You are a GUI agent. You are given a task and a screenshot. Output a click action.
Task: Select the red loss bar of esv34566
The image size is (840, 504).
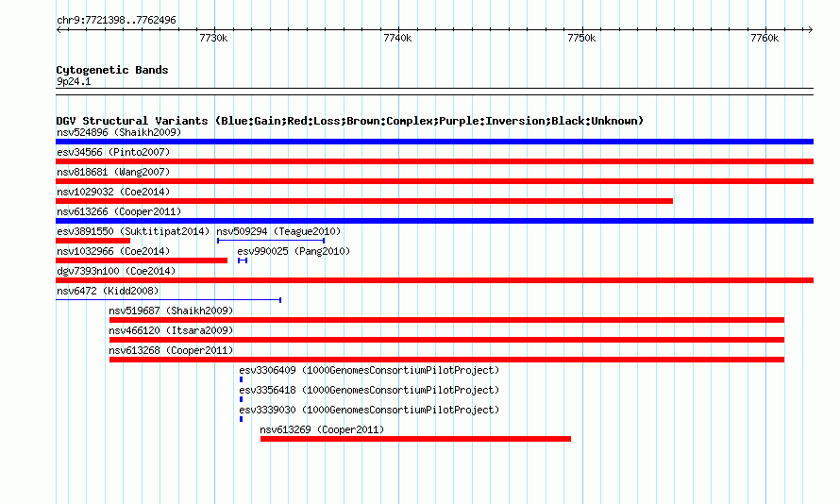pos(434,161)
